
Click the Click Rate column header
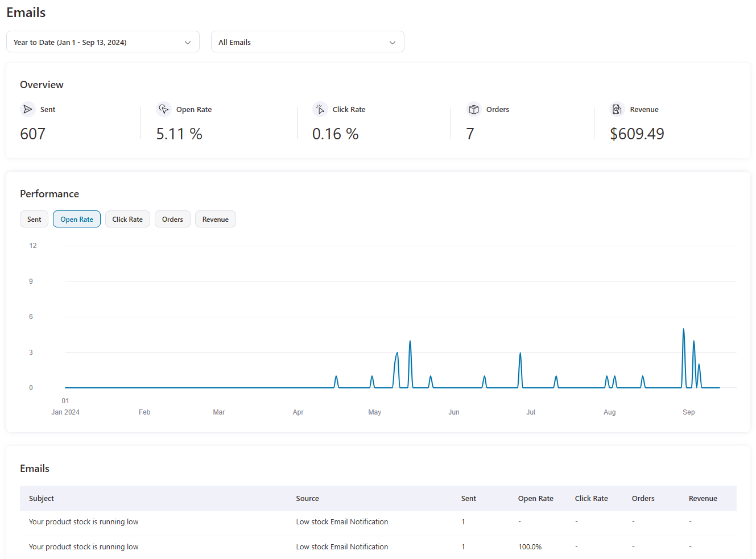click(x=592, y=499)
